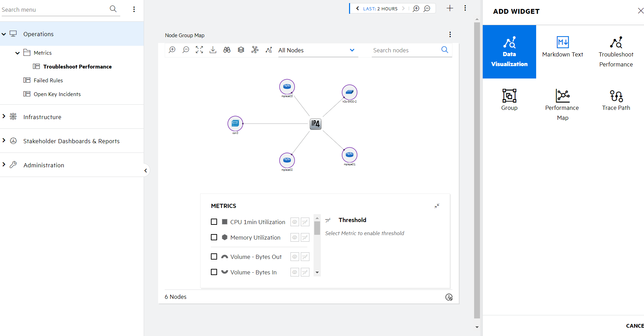Viewport: 644px width, 336px height.
Task: Toggle threshold for Volume - Bytes In
Action: pos(305,272)
